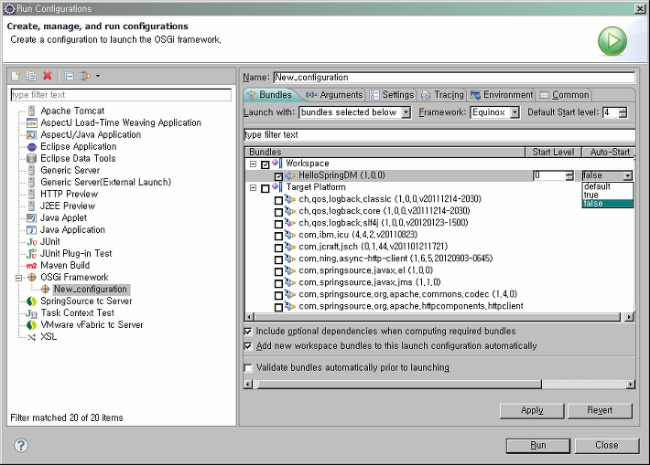Switch to the Bundles tab
The width and height of the screenshot is (650, 465).
(x=269, y=95)
